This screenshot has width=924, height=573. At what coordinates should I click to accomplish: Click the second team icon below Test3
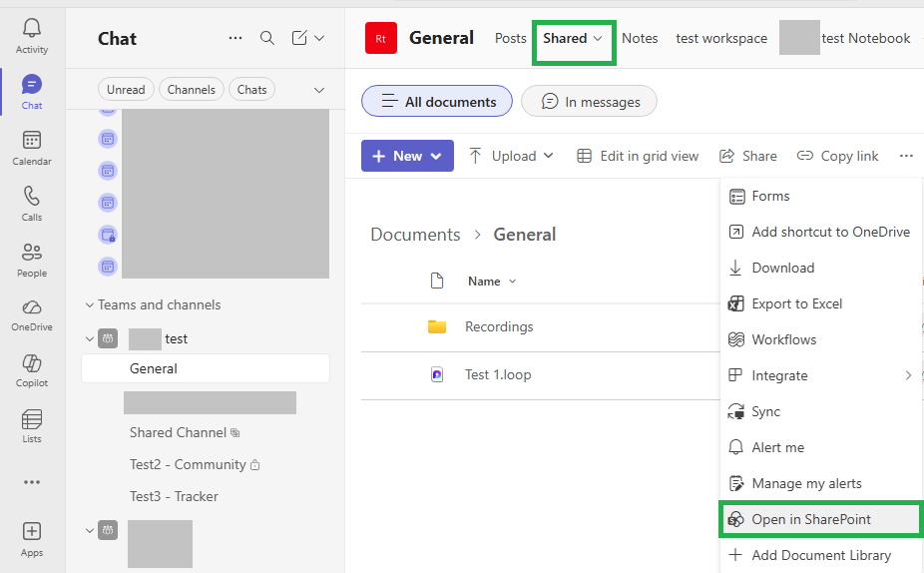(108, 530)
